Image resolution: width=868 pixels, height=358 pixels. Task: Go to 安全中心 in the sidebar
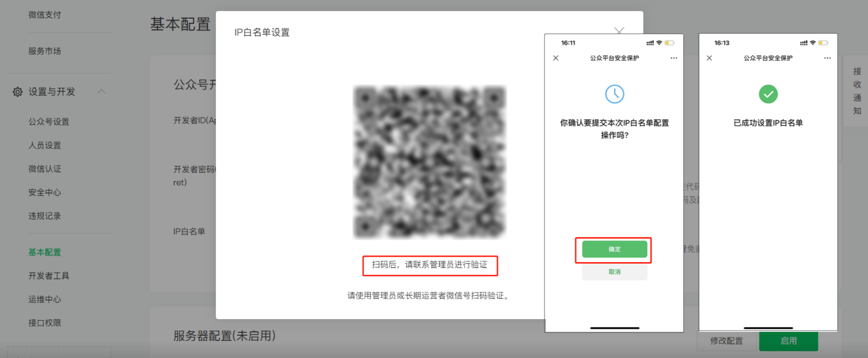[45, 192]
